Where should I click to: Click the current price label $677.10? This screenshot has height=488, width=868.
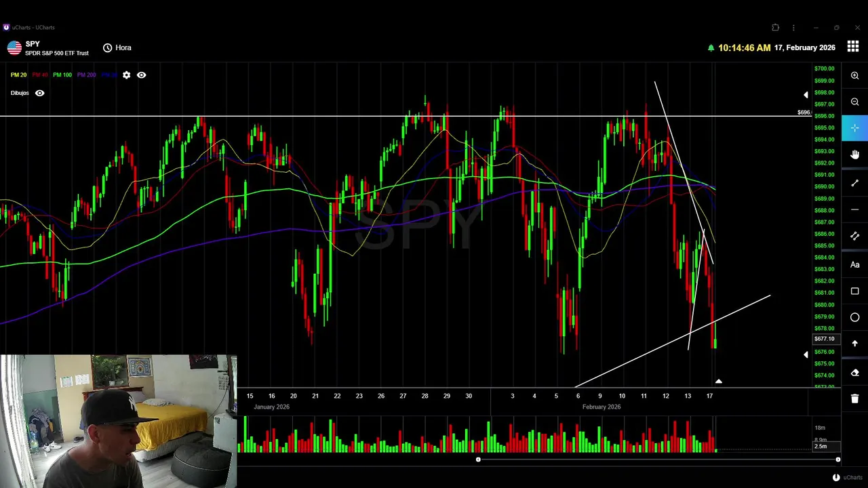(x=825, y=339)
